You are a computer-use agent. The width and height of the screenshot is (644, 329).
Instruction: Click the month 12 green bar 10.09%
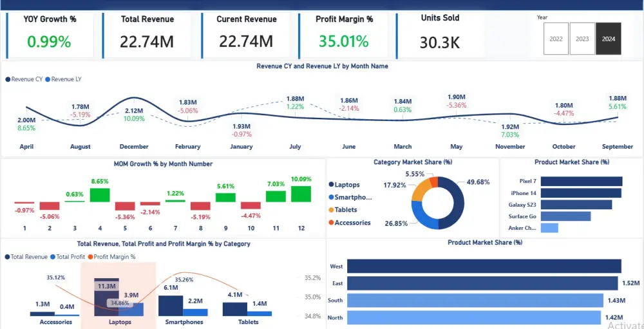[301, 194]
